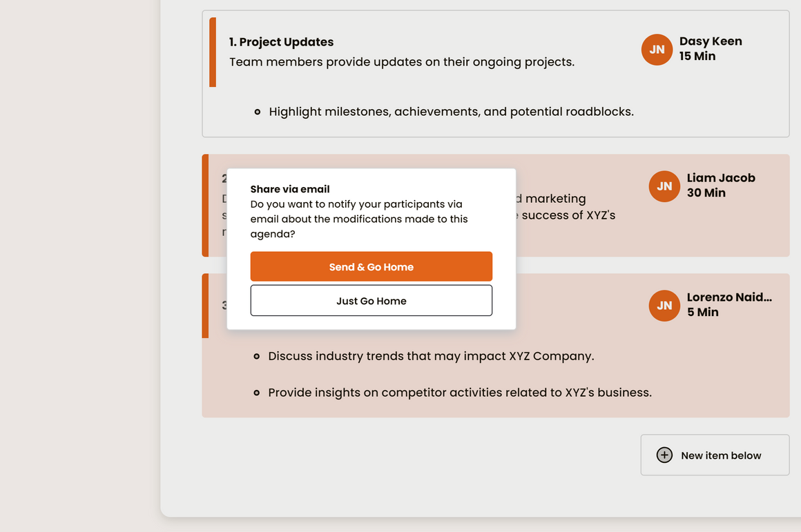Image resolution: width=801 pixels, height=532 pixels.
Task: Click the 15 Min duration label
Action: [697, 57]
